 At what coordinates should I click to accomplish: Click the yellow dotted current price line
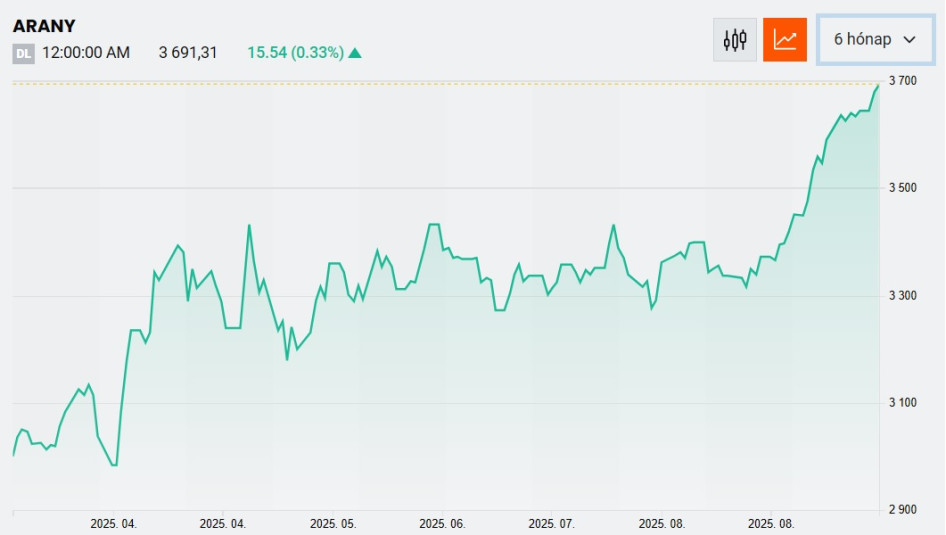coord(445,84)
